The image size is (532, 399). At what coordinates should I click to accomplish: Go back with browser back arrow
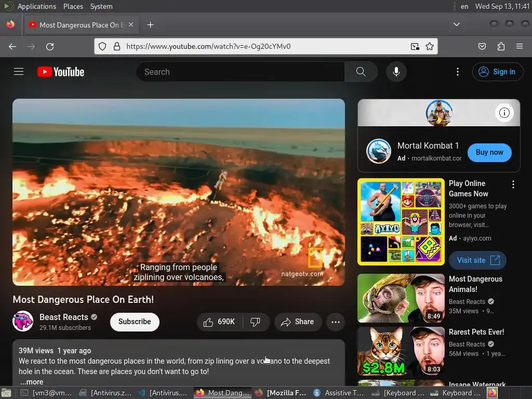pos(12,46)
